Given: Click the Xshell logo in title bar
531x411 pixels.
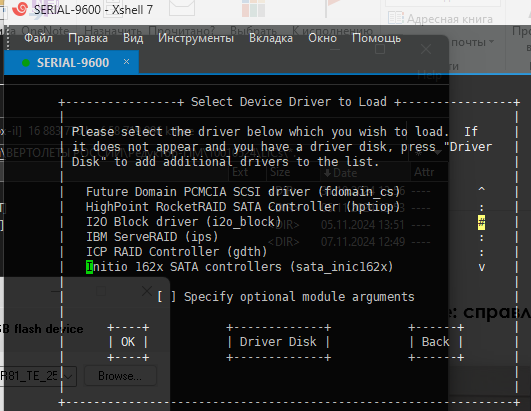Looking at the screenshot, I should pos(20,9).
